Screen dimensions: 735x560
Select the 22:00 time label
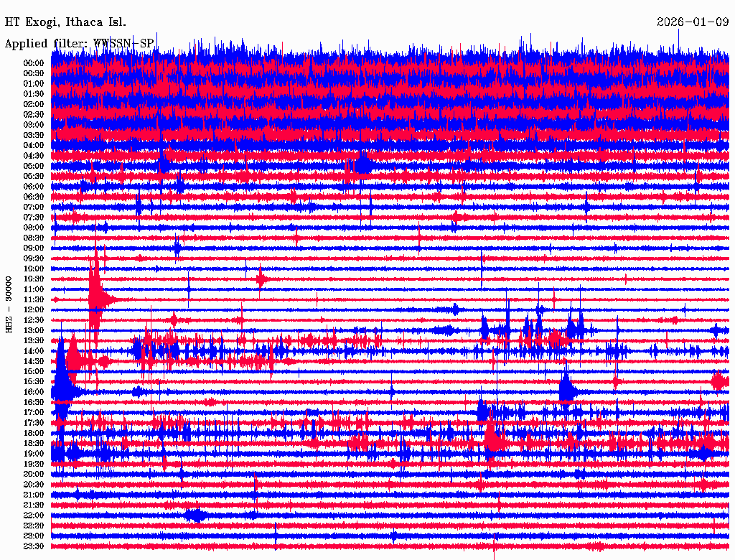pos(34,515)
